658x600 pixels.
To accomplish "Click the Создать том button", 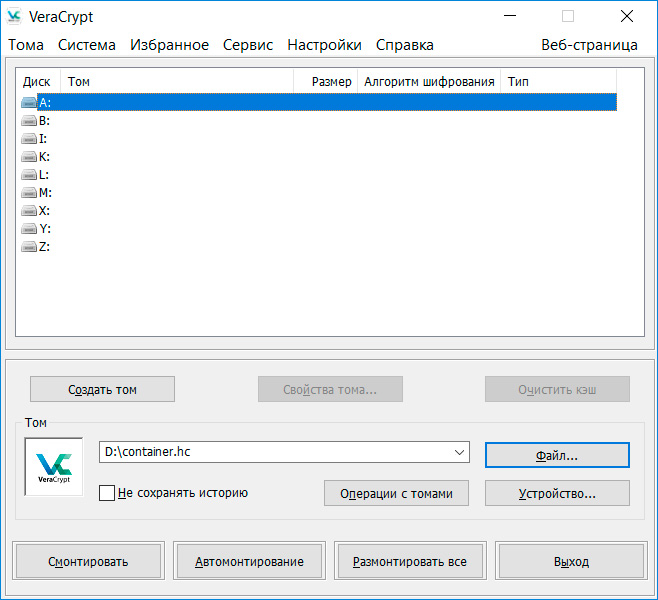I will click(102, 389).
